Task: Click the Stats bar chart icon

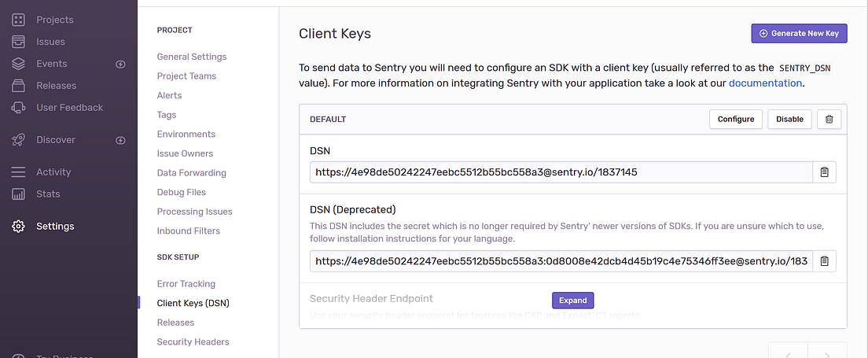Action: point(19,194)
